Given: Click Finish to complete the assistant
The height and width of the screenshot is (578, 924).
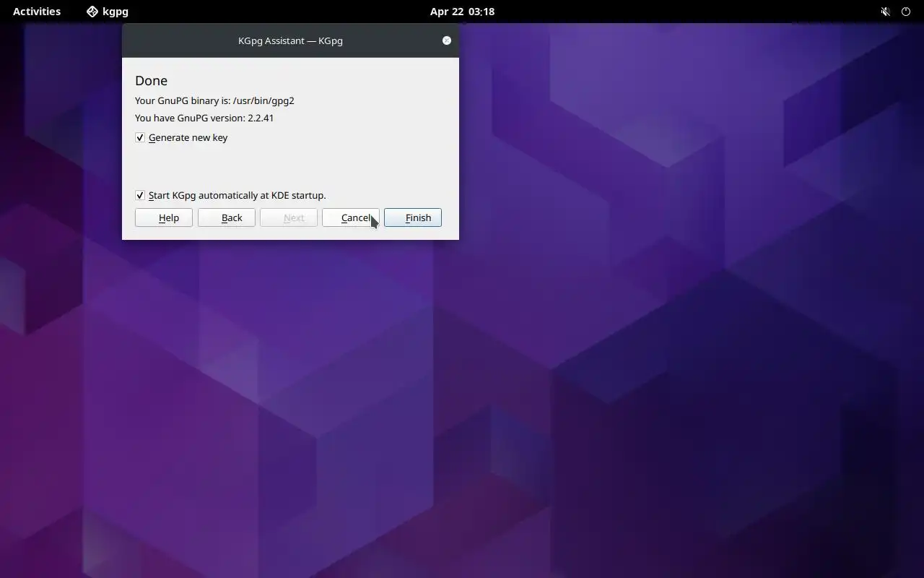Looking at the screenshot, I should click(413, 217).
